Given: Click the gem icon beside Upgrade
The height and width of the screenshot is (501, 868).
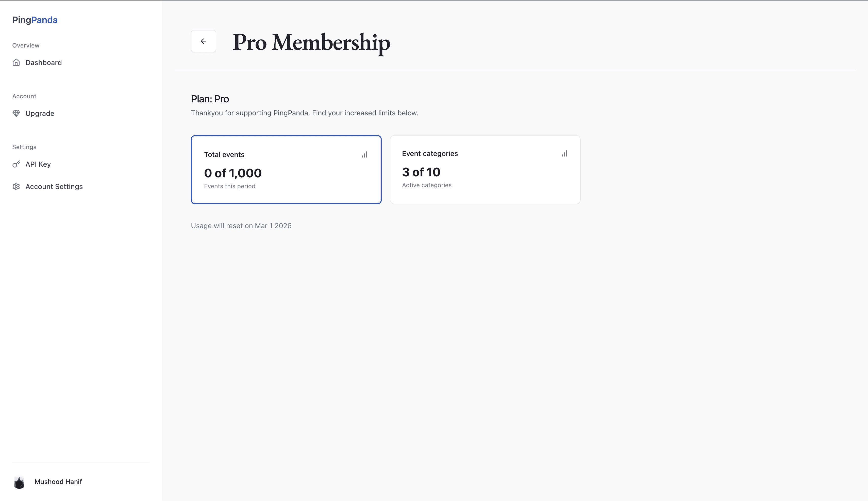Looking at the screenshot, I should click(16, 113).
